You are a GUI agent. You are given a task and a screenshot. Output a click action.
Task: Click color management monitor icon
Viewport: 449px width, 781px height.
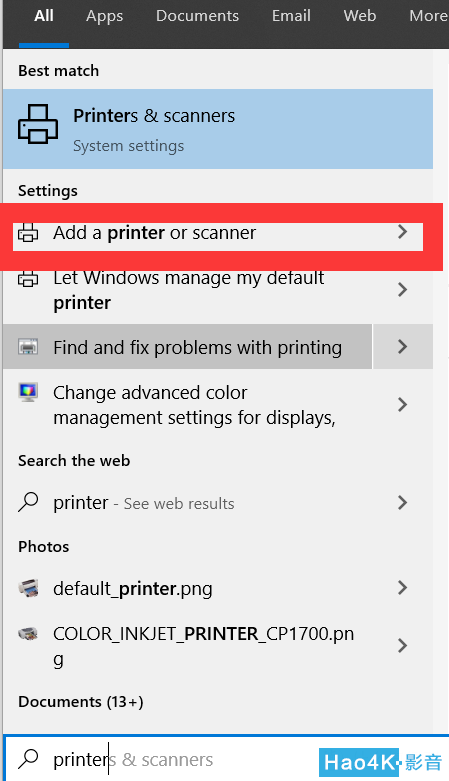(x=28, y=392)
